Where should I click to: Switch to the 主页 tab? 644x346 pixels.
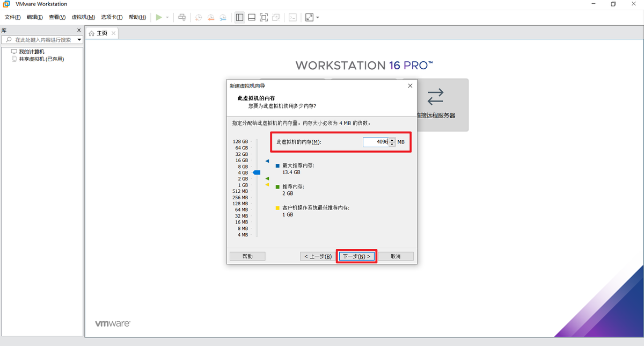[101, 33]
